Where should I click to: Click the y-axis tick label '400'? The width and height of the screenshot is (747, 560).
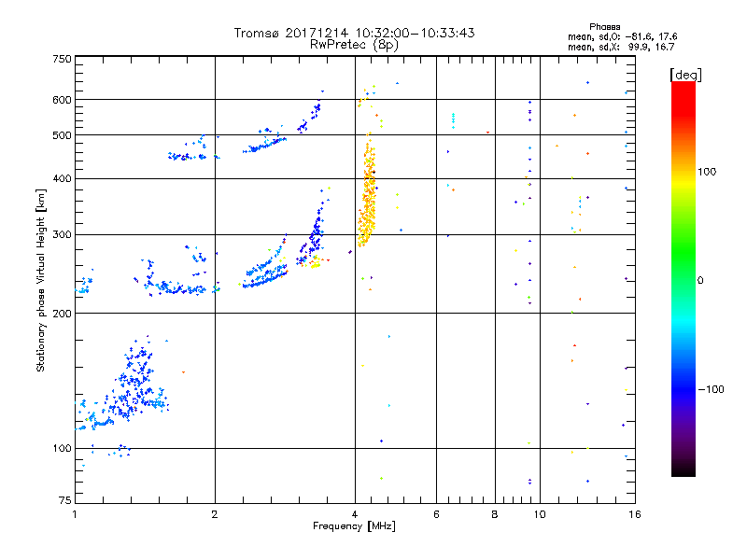click(x=62, y=178)
